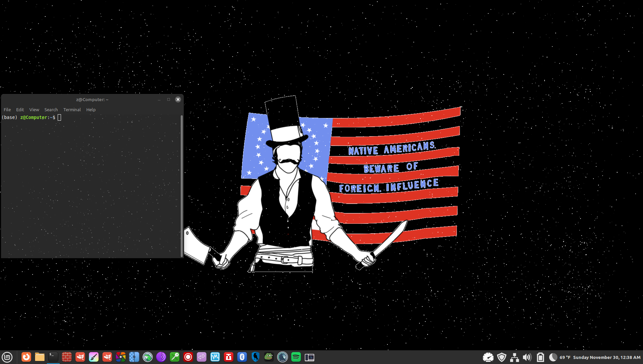This screenshot has width=643, height=364.
Task: Click the volume speaker tray icon
Action: 527,357
